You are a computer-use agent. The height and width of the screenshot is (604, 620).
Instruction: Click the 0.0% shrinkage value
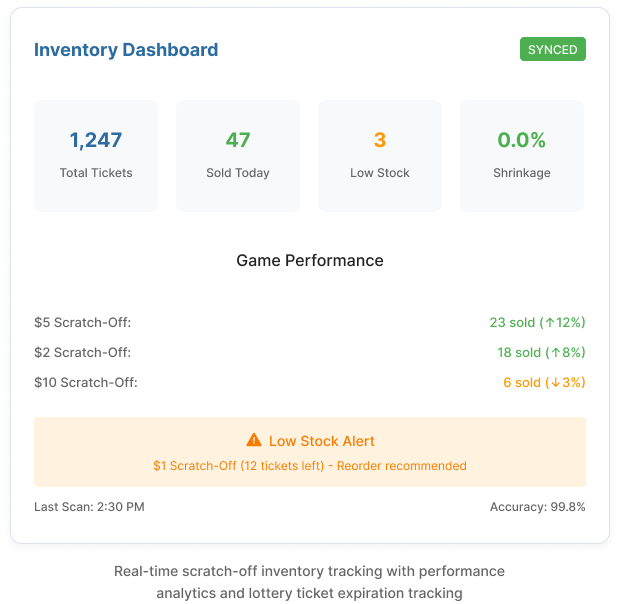tap(522, 140)
